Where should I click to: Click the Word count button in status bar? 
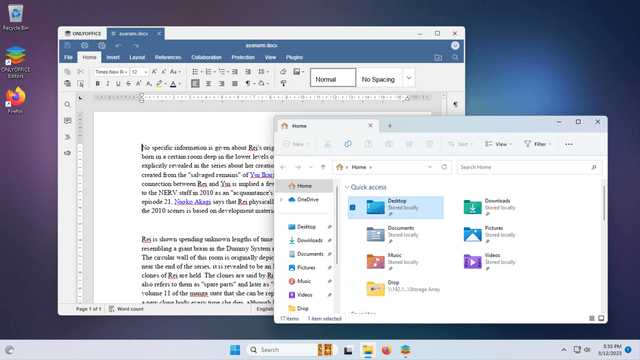126,309
